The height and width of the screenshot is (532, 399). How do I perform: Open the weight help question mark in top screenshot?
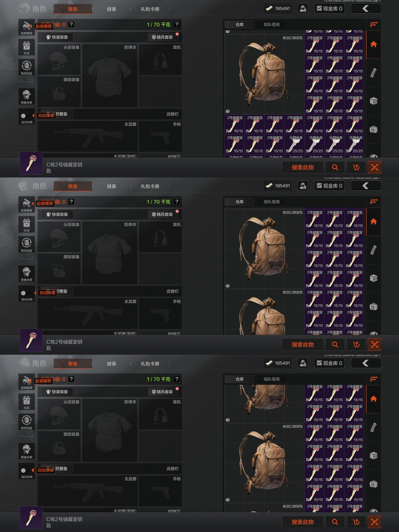click(x=177, y=25)
